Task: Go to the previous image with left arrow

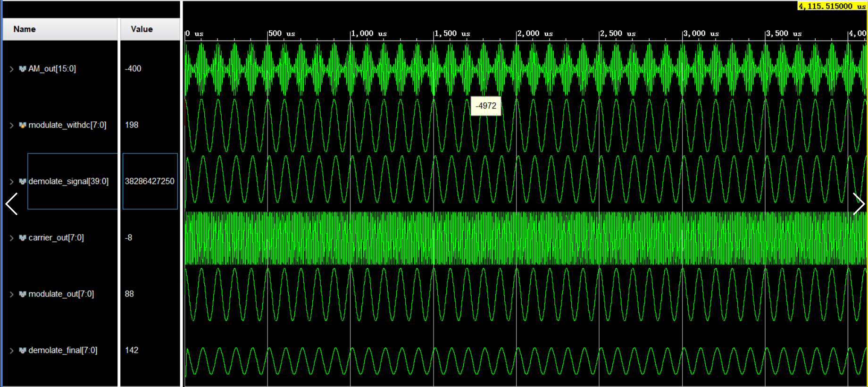Action: click(11, 204)
